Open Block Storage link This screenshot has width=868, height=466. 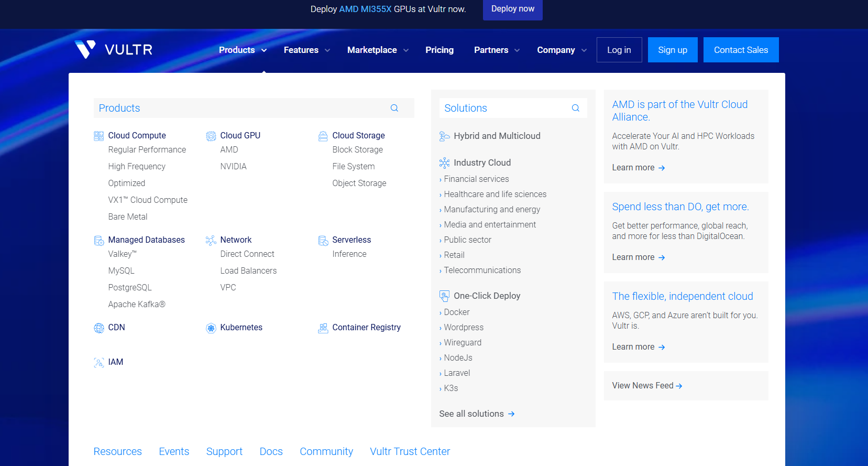(358, 149)
